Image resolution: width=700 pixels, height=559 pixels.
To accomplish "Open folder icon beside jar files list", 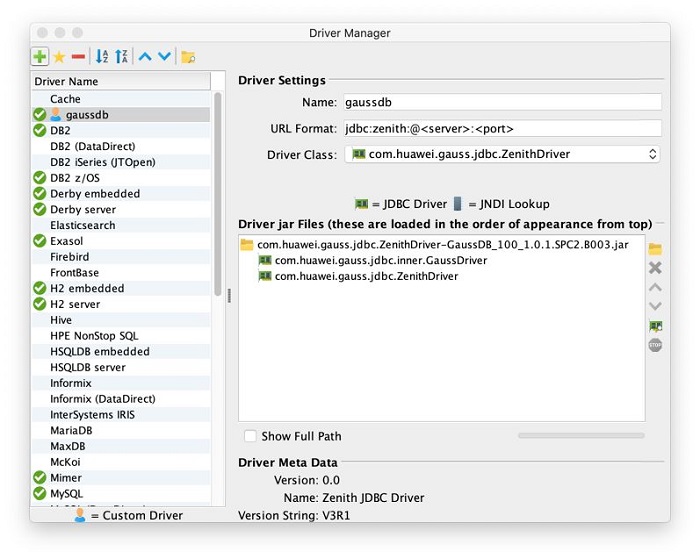I will click(x=655, y=249).
